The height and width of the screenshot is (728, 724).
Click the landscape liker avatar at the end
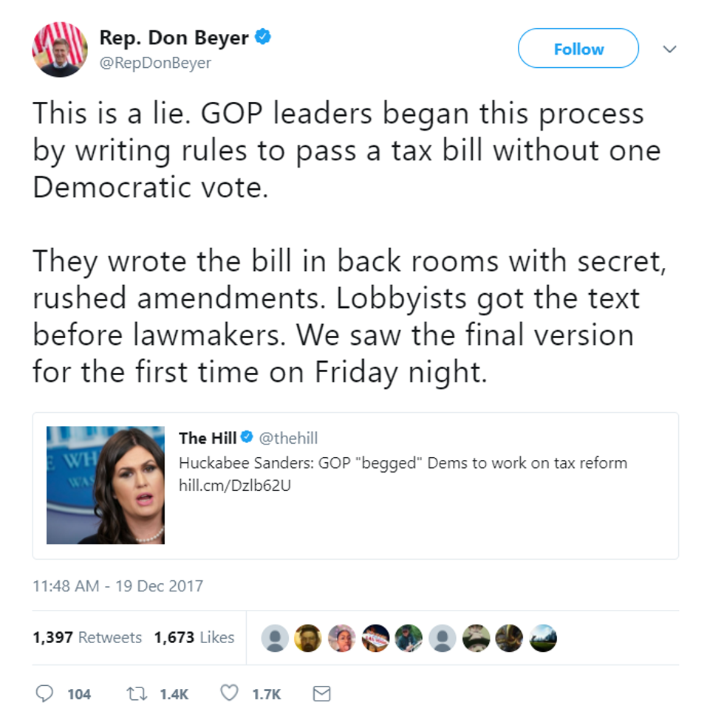[x=543, y=638]
